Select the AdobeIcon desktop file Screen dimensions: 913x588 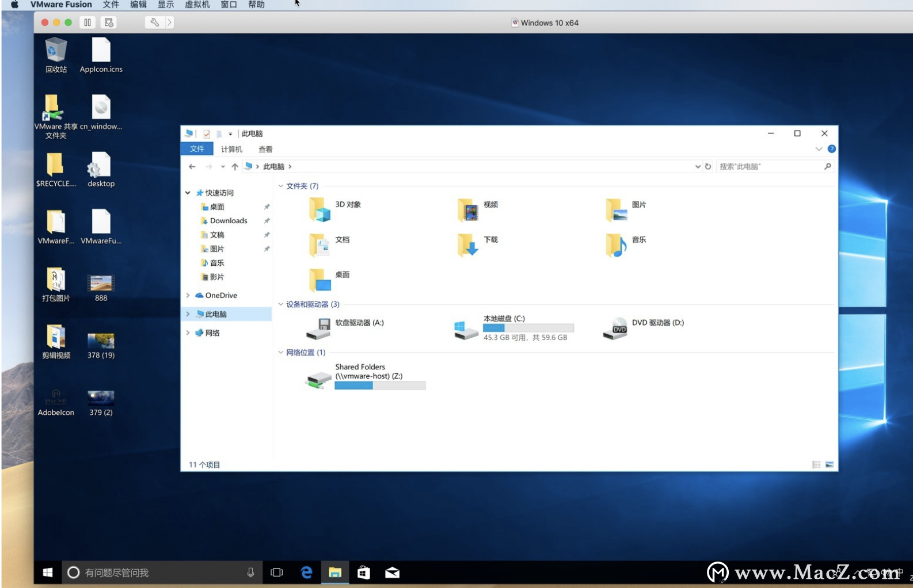point(56,402)
